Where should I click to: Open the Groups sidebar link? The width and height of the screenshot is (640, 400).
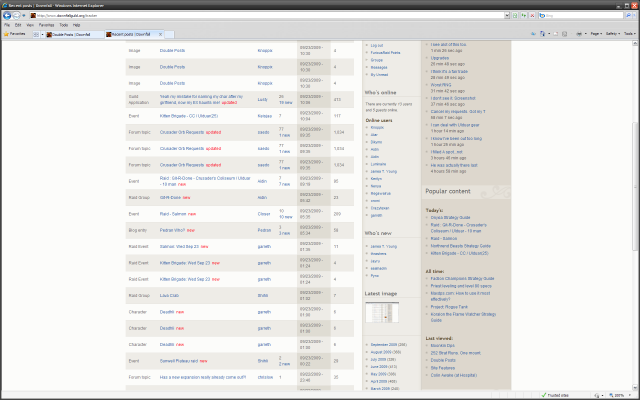click(x=376, y=60)
